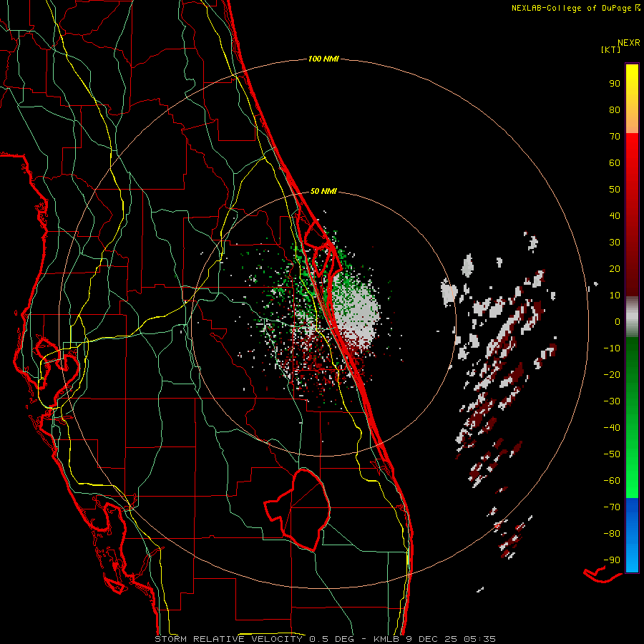Screen dimensions: 644x644
Task: Click the bright green segment of color bar
Action: coord(632,418)
